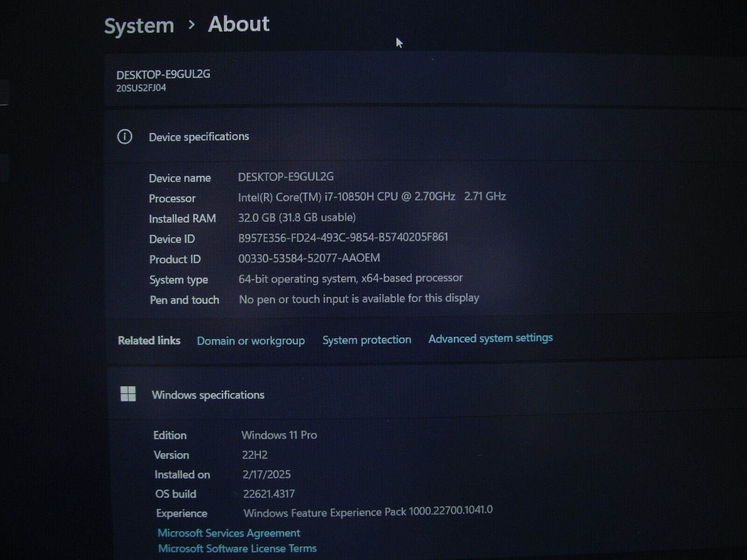
Task: Click the About page title
Action: [x=239, y=24]
